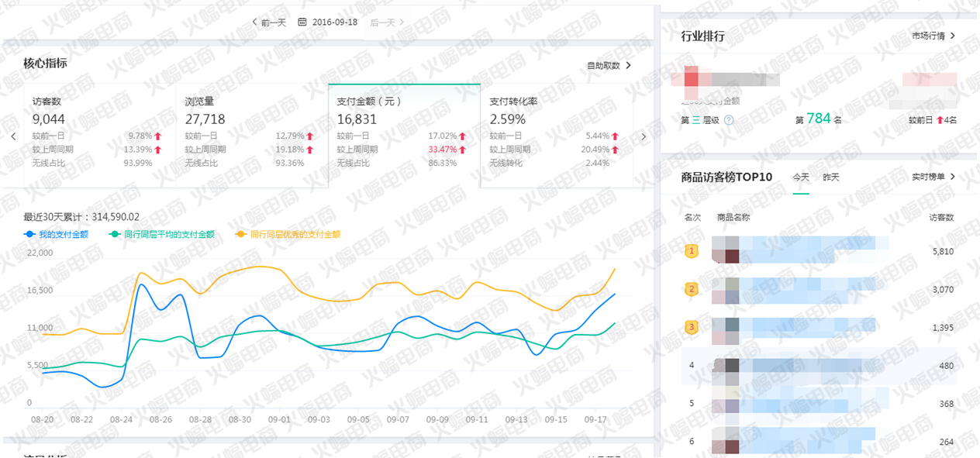Click the 商品名称 column header
980x458 pixels.
coord(733,218)
